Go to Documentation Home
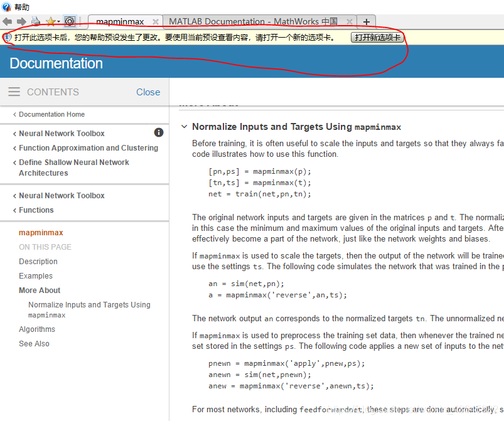The image size is (504, 421). coord(51,114)
